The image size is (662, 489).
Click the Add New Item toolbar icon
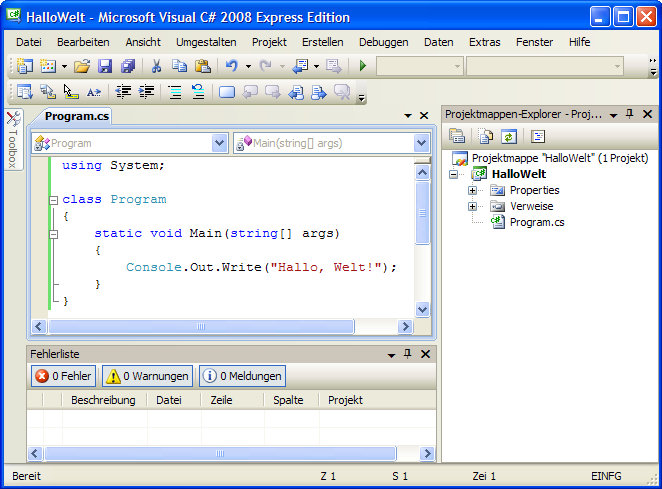[48, 66]
